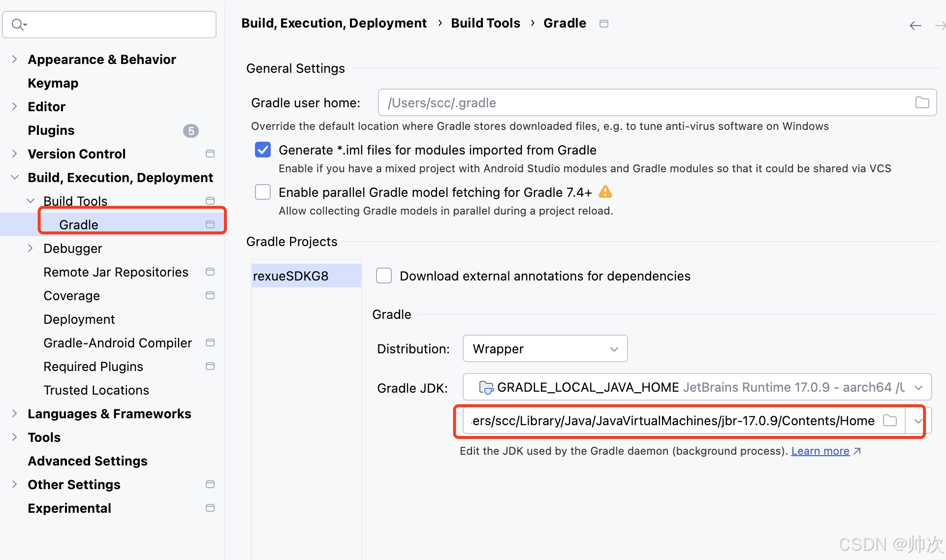The image size is (946, 560).
Task: Open the Learn more link
Action: coord(820,451)
